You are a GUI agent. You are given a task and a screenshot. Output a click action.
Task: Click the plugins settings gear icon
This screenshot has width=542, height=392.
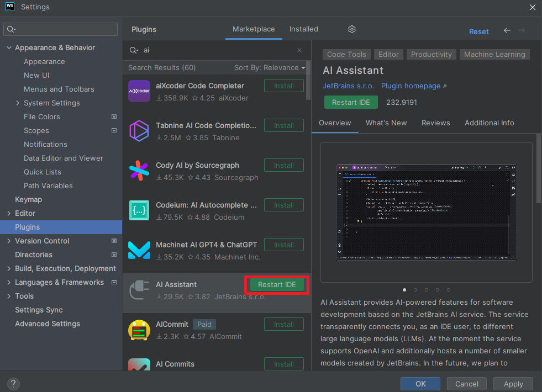[x=351, y=29]
